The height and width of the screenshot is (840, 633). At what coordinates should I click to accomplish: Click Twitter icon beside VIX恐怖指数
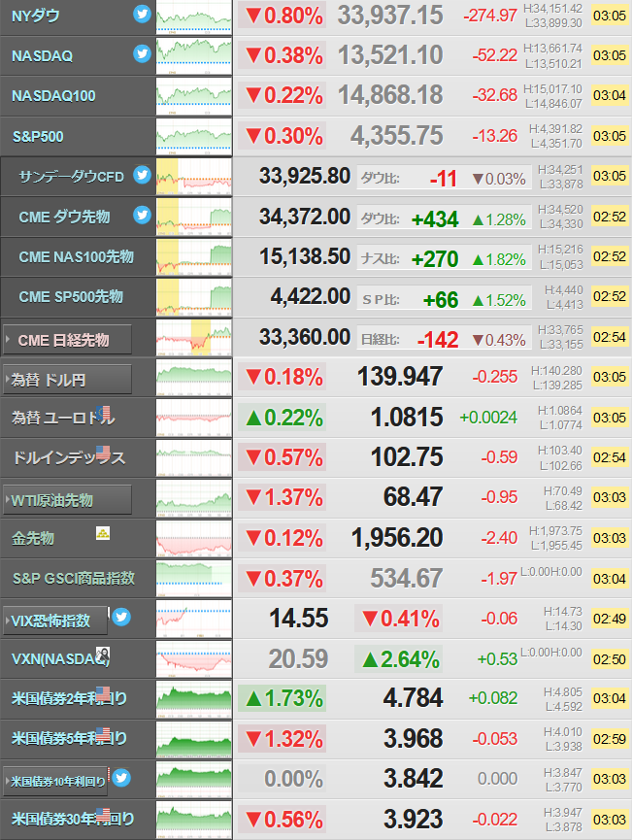(121, 618)
